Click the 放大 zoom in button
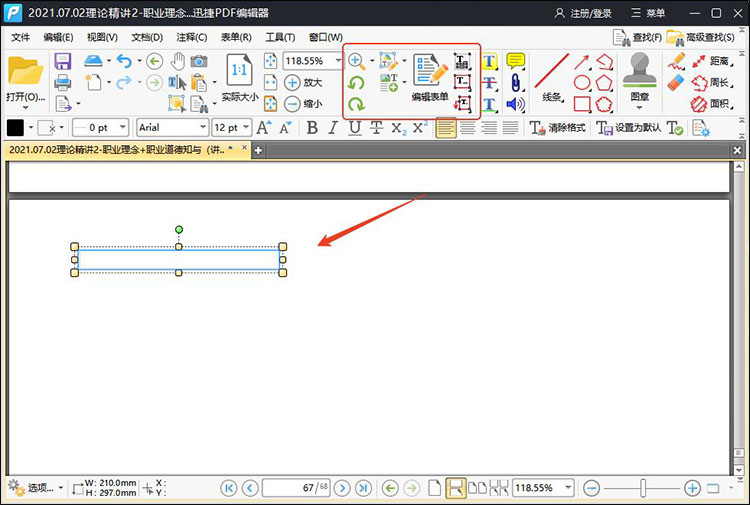The height and width of the screenshot is (505, 750). pos(303,82)
